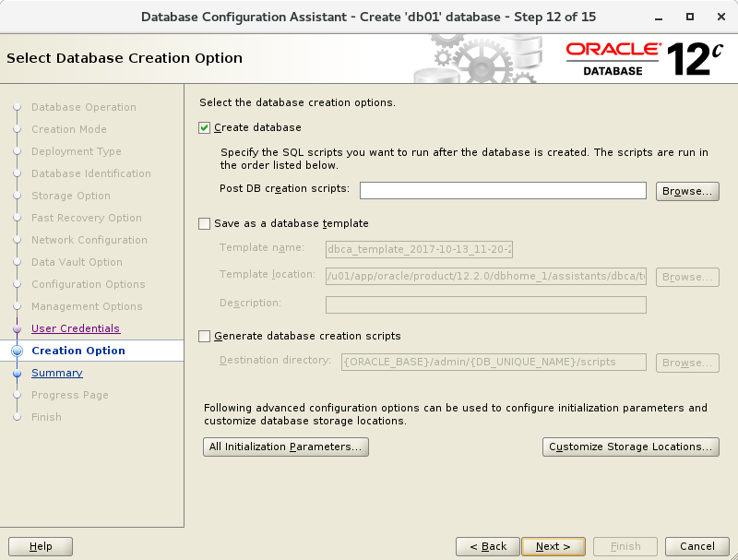The width and height of the screenshot is (738, 560).
Task: Click the 'Deployment Type' step label
Action: pos(77,151)
